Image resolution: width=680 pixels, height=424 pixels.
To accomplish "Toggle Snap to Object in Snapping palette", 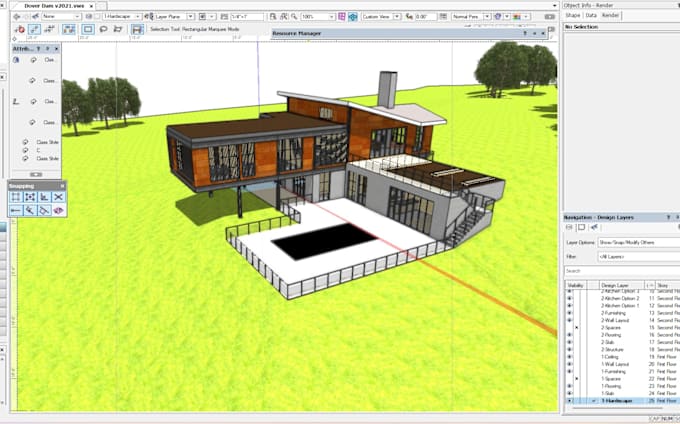I will click(x=30, y=197).
